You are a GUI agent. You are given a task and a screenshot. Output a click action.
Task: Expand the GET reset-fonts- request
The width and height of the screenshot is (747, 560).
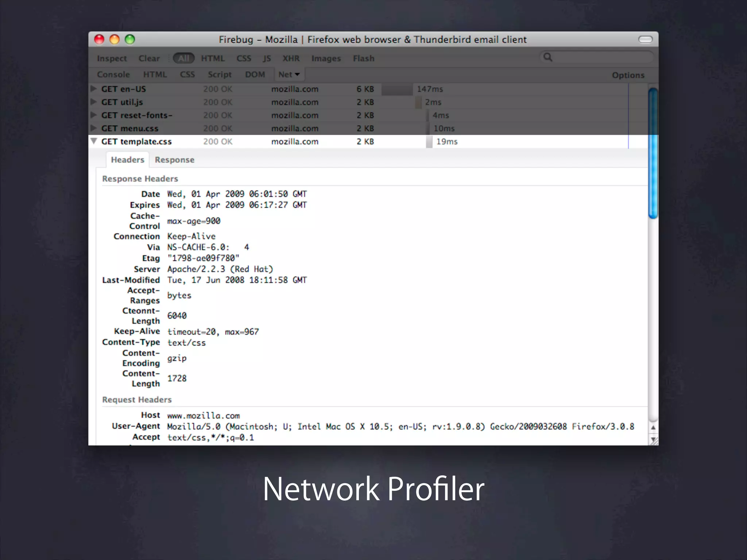tap(94, 115)
